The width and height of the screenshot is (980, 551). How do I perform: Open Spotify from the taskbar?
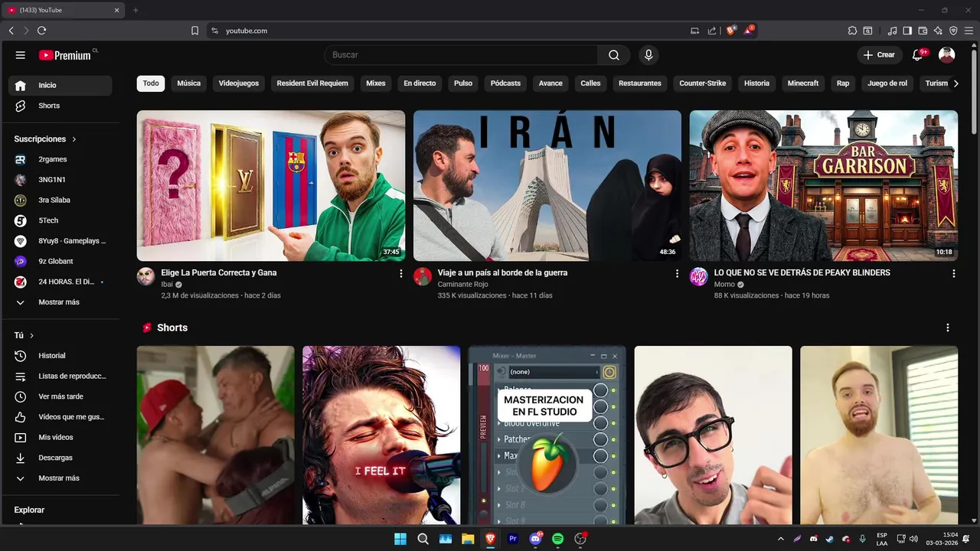558,539
